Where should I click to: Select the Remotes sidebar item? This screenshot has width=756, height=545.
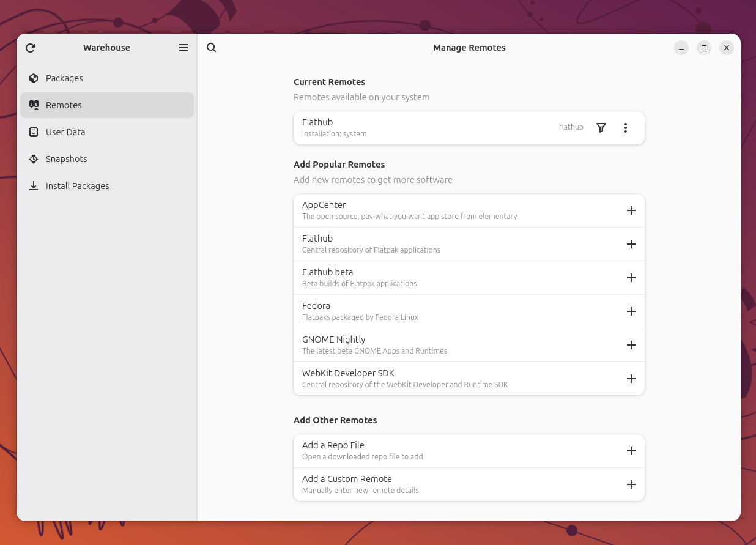click(x=107, y=105)
